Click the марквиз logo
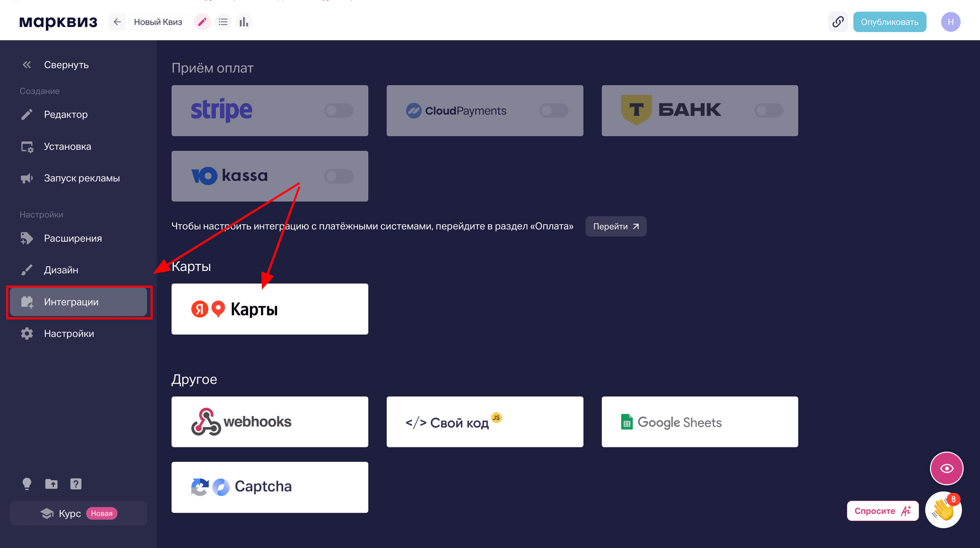The height and width of the screenshot is (548, 980). click(58, 22)
